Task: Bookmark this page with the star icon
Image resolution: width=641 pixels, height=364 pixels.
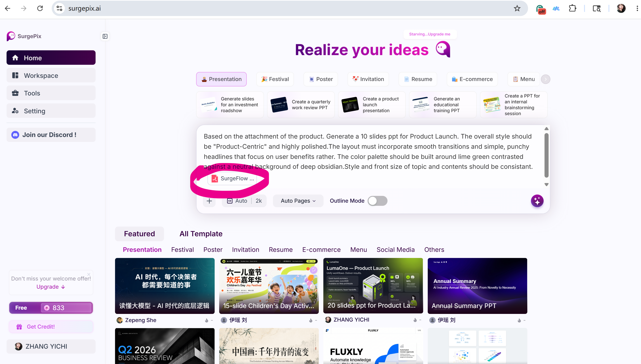Action: [517, 8]
